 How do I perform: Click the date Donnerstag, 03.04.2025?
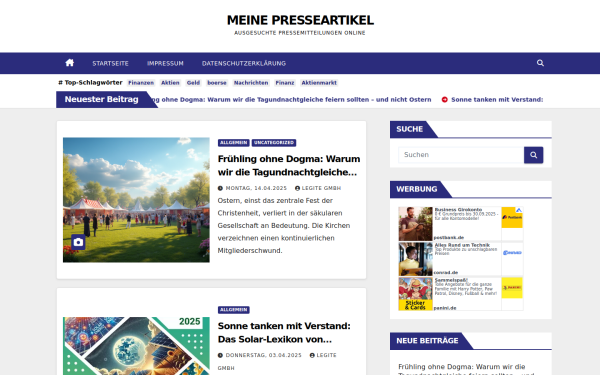point(263,355)
